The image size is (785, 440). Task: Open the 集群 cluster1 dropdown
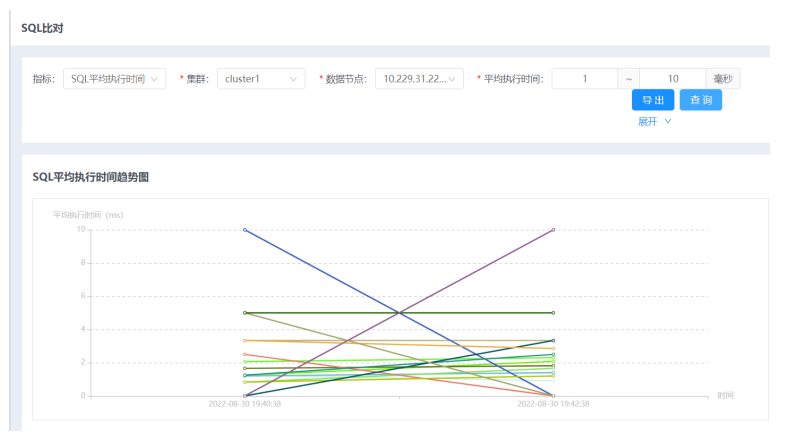[260, 79]
